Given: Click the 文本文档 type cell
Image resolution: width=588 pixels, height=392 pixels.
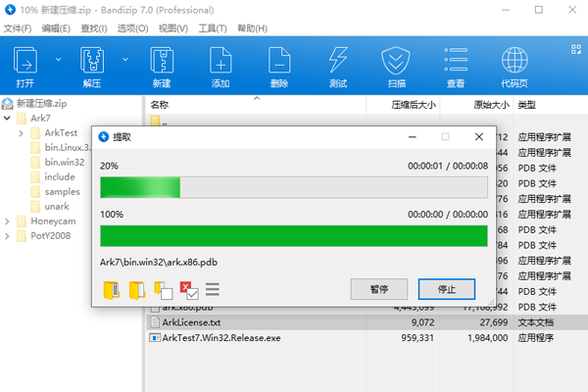Looking at the screenshot, I should (x=536, y=322).
